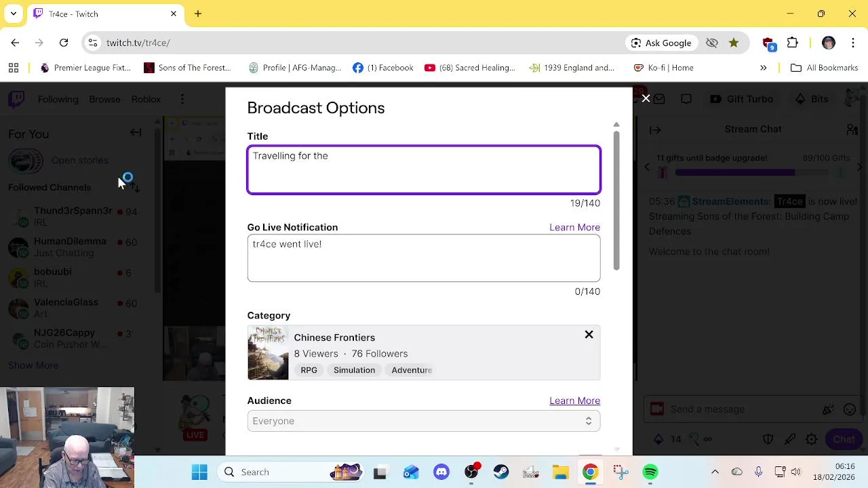Open the Bits purchase button
This screenshot has width=868, height=488.
(812, 99)
